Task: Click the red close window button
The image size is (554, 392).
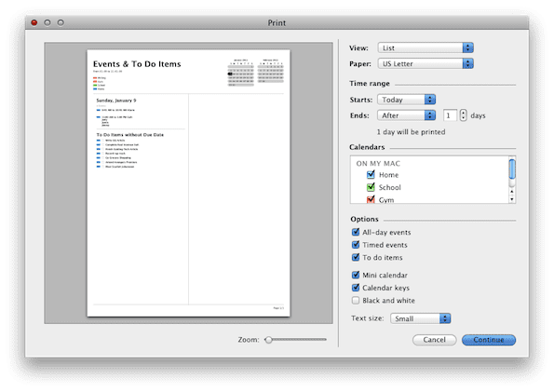Action: [34, 22]
